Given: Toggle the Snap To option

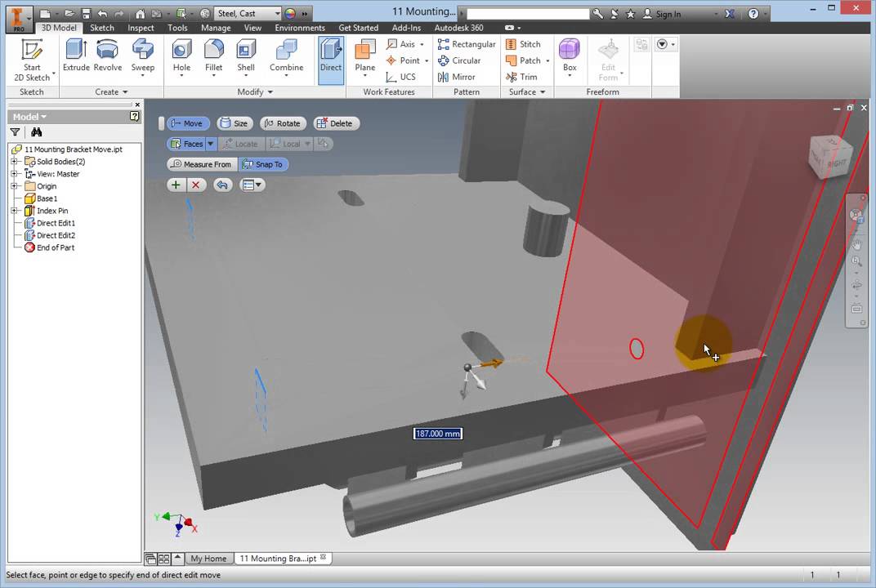Looking at the screenshot, I should [263, 164].
